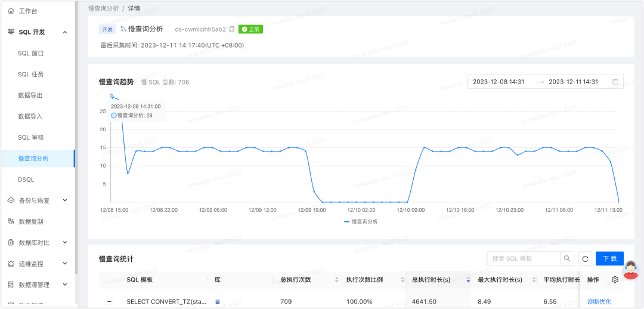
Task: Click the 数据复制 icon
Action: pyautogui.click(x=11, y=221)
